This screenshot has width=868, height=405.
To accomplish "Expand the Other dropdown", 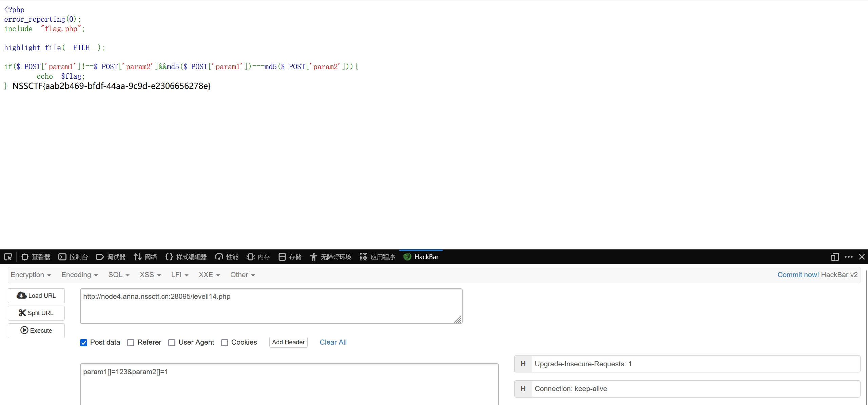I will tap(243, 275).
